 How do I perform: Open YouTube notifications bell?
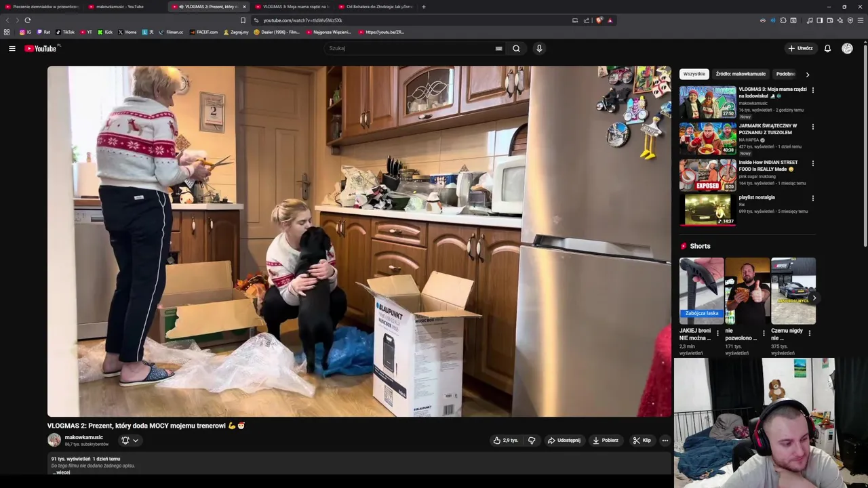click(x=827, y=48)
